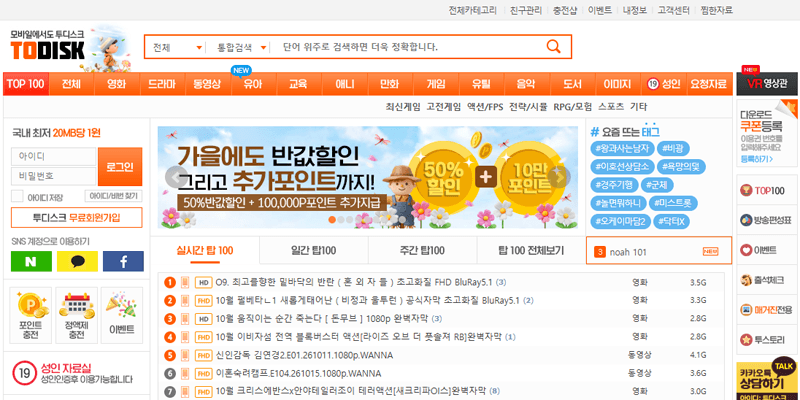Select the first banner pagination dot
Viewport: 800px width, 400px height.
pyautogui.click(x=332, y=219)
